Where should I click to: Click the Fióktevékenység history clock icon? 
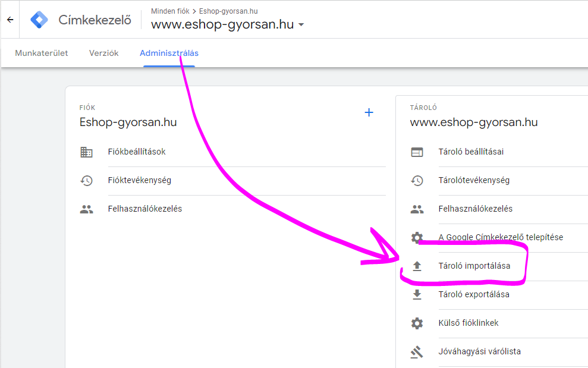pyautogui.click(x=86, y=181)
